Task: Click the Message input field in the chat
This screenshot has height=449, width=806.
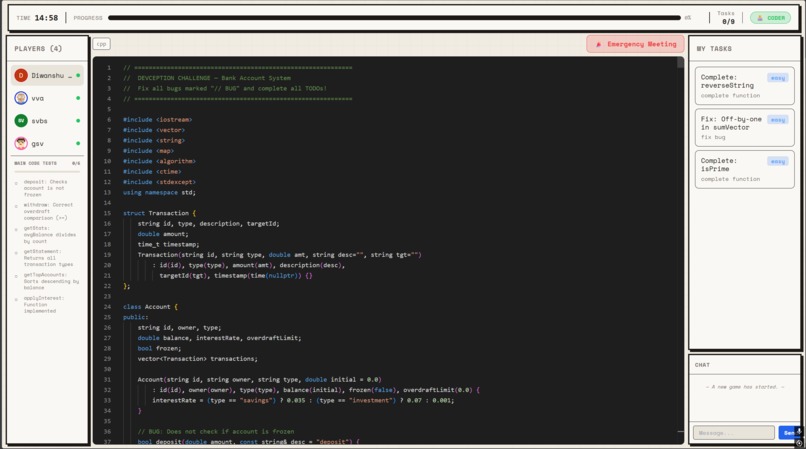Action: point(734,433)
